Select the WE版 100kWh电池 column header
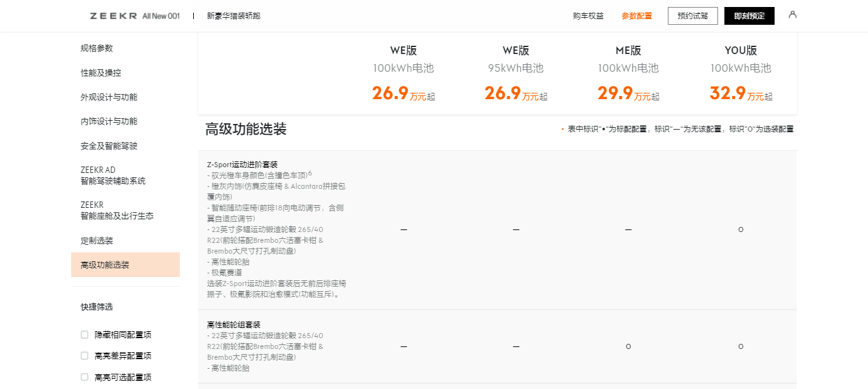 pyautogui.click(x=403, y=58)
